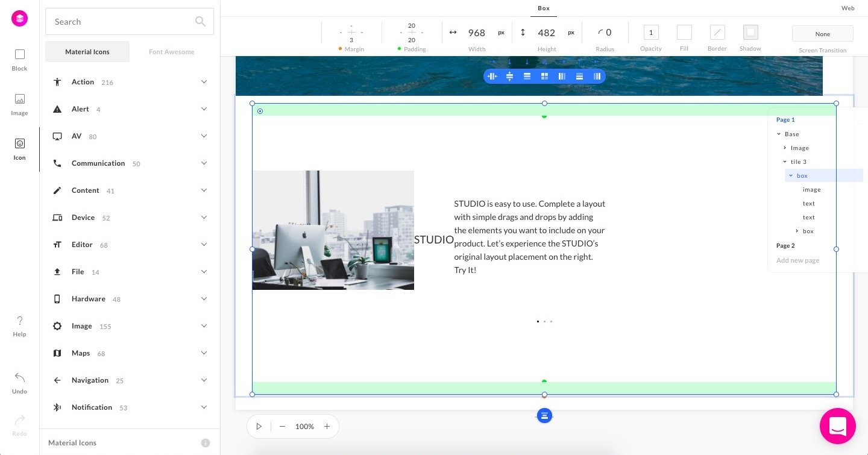Viewport: 868px width, 455px height.
Task: Click the info icon beside Material Icons
Action: 205,443
